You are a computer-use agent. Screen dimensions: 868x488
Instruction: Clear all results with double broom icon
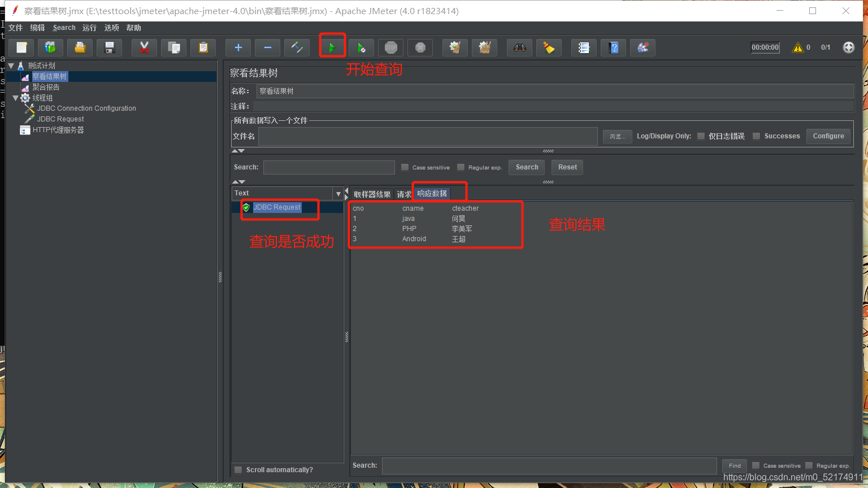click(485, 48)
